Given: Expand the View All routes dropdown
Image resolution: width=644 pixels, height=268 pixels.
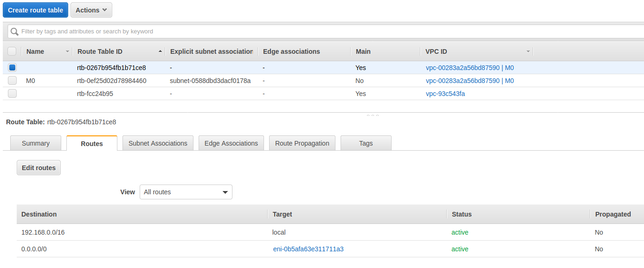Looking at the screenshot, I should tap(186, 192).
